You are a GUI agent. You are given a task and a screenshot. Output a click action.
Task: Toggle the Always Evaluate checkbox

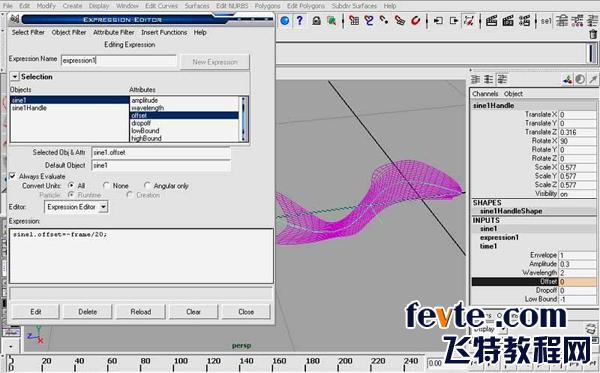tap(12, 176)
